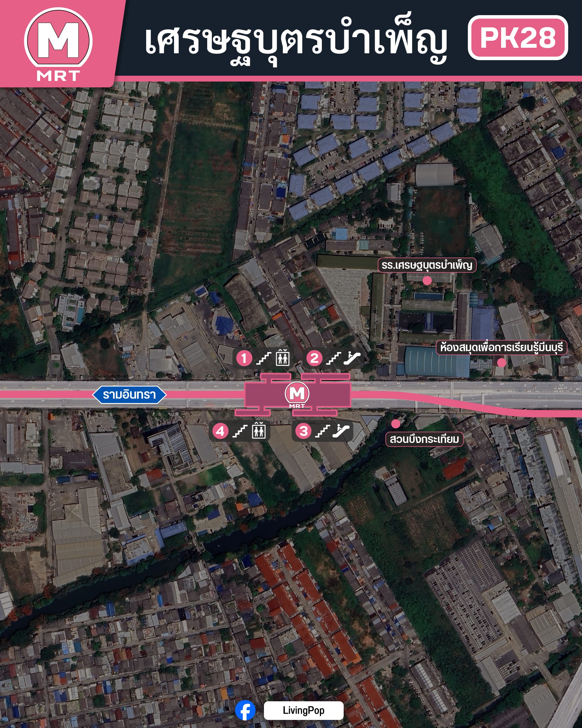Click the escalator icon beside exit 2

(352, 358)
